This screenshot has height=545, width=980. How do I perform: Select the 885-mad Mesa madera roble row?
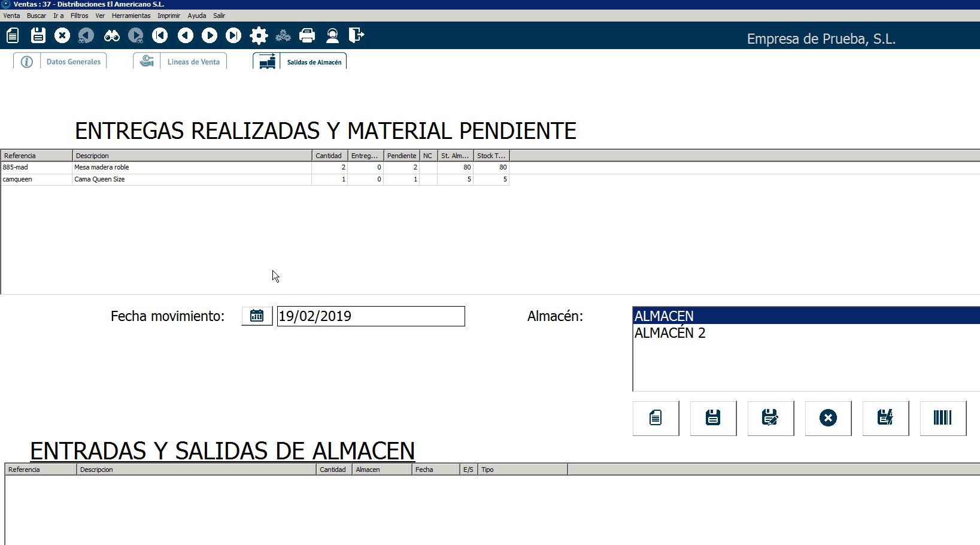[x=101, y=168]
